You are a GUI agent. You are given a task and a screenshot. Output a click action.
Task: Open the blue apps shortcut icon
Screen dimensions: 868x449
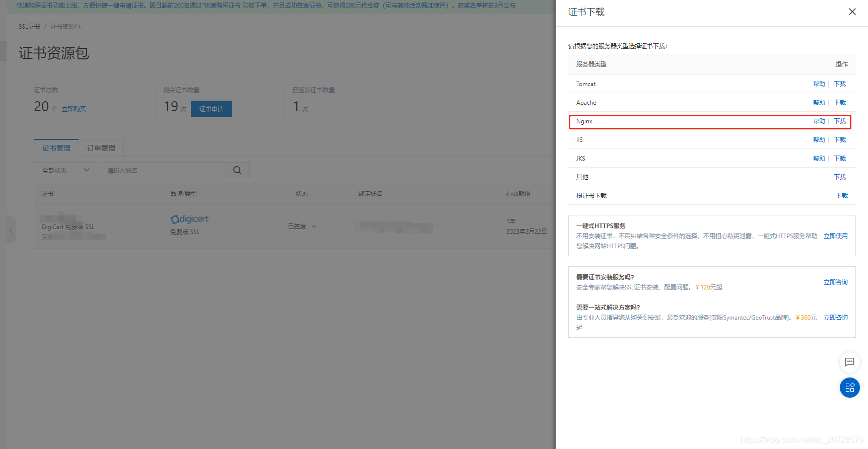click(850, 388)
